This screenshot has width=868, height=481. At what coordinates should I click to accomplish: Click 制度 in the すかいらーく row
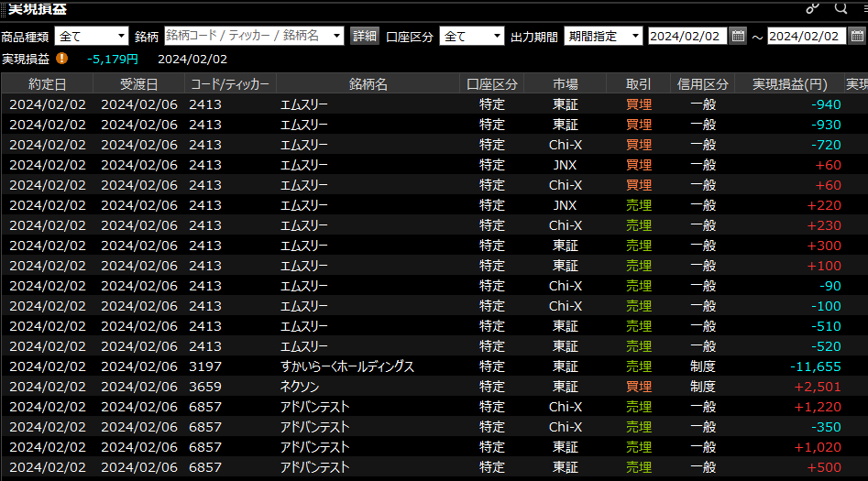click(x=702, y=366)
